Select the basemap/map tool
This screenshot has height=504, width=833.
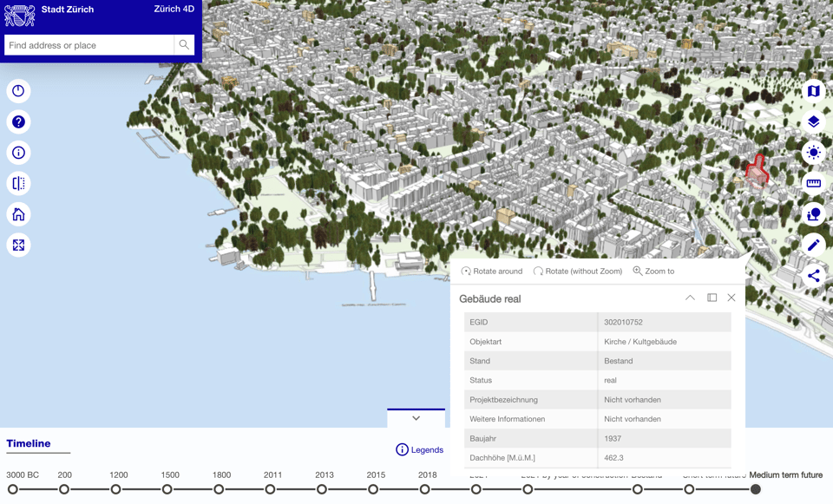(813, 90)
